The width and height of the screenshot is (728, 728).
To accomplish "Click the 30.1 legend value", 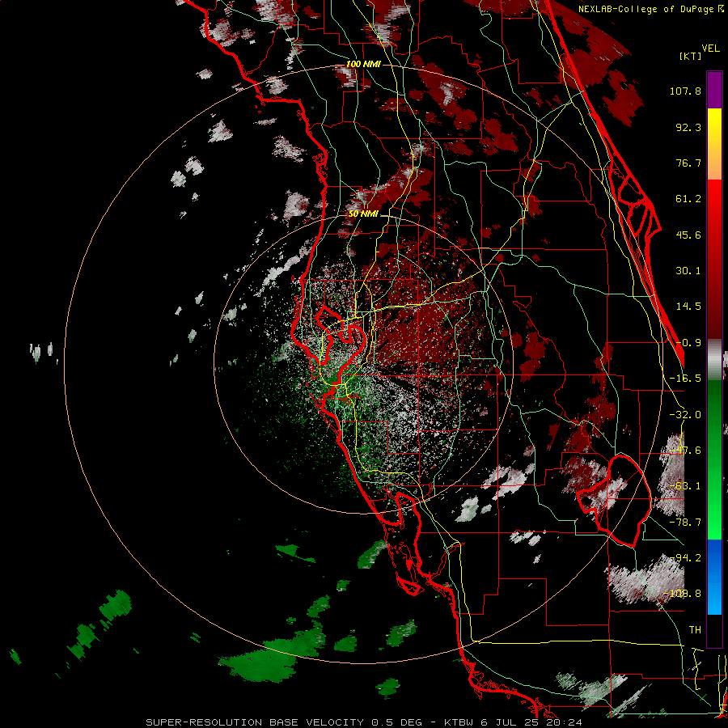I will click(x=688, y=271).
